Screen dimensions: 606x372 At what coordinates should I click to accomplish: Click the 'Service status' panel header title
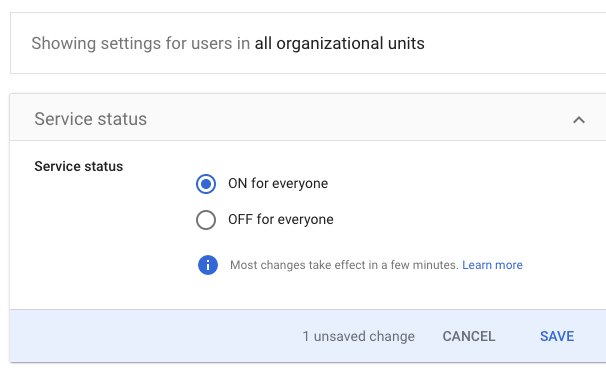click(90, 119)
